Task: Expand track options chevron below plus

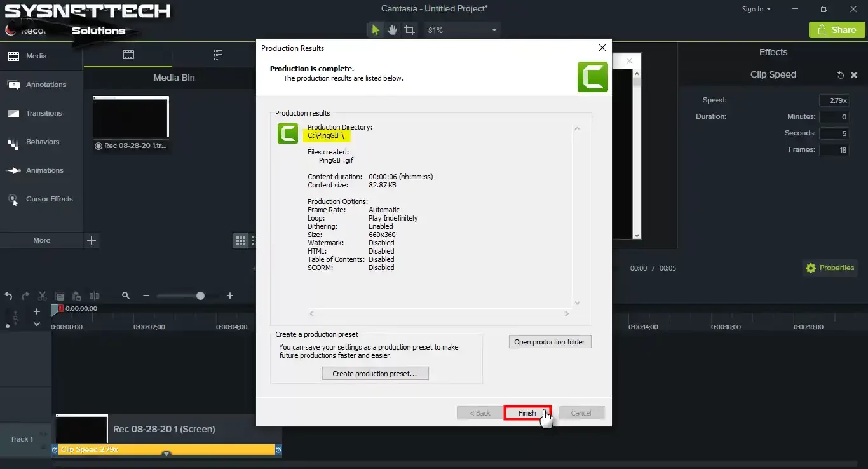Action: pos(37,324)
